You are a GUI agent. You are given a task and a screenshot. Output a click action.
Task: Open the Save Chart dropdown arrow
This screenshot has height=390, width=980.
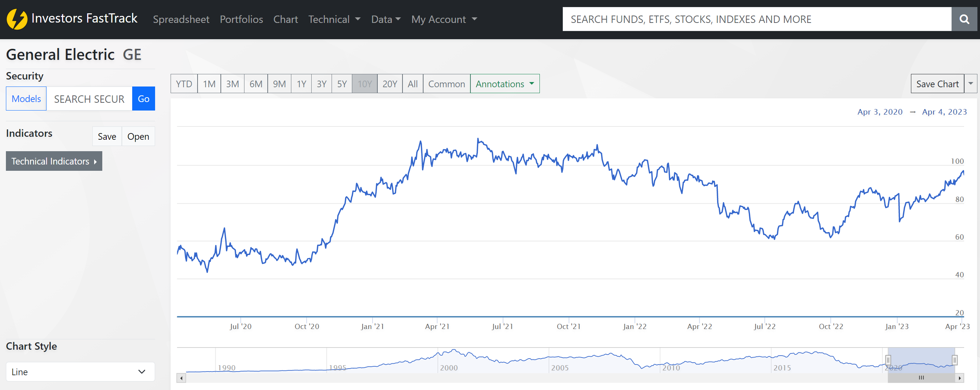(x=970, y=84)
